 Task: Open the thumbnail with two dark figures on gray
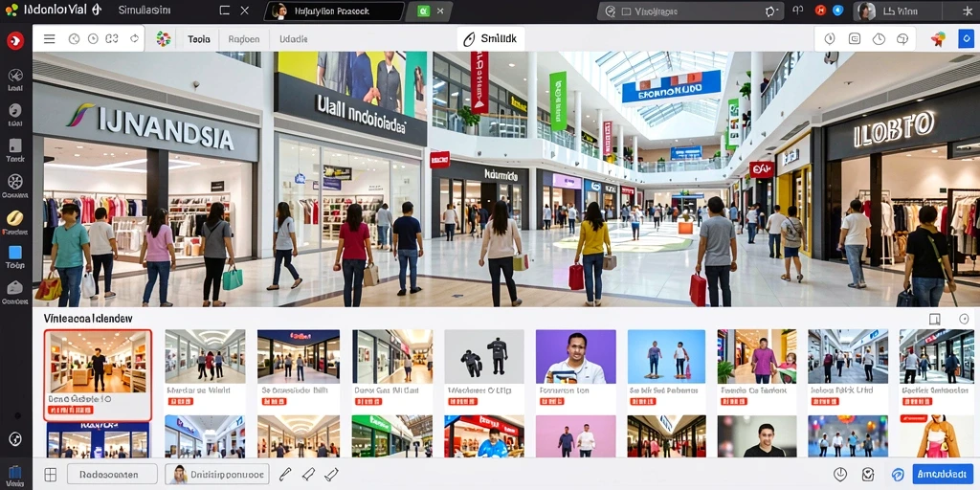pos(484,356)
